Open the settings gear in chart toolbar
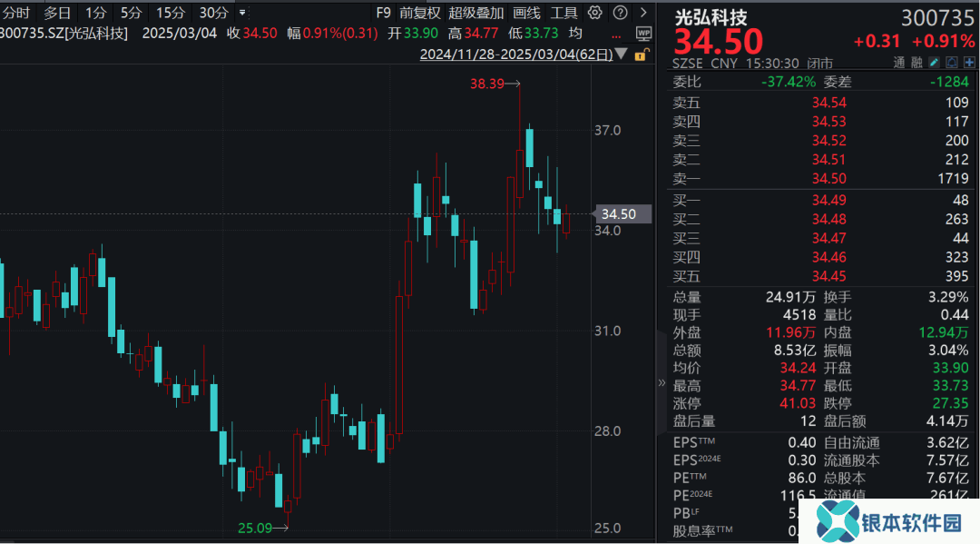This screenshot has height=544, width=980. [595, 13]
